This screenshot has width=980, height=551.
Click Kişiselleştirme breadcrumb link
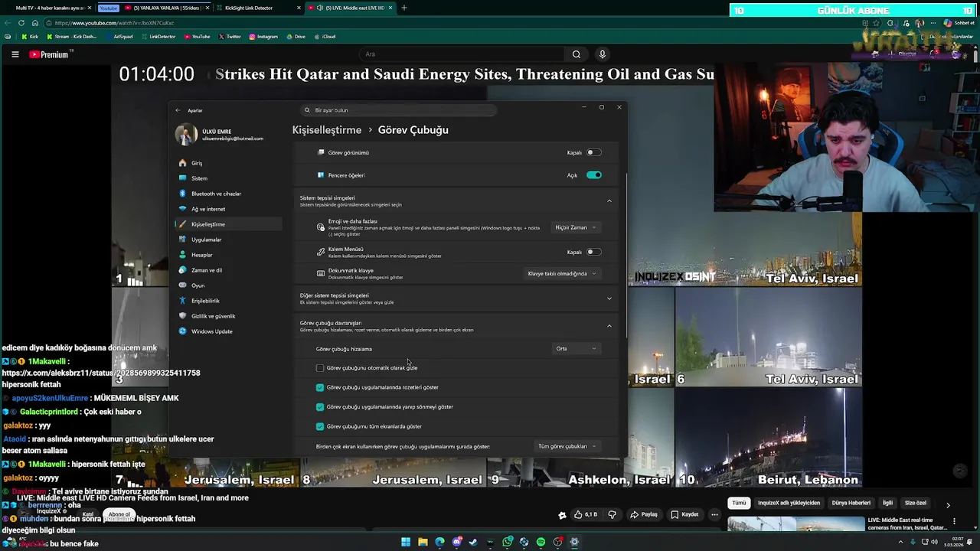point(327,130)
